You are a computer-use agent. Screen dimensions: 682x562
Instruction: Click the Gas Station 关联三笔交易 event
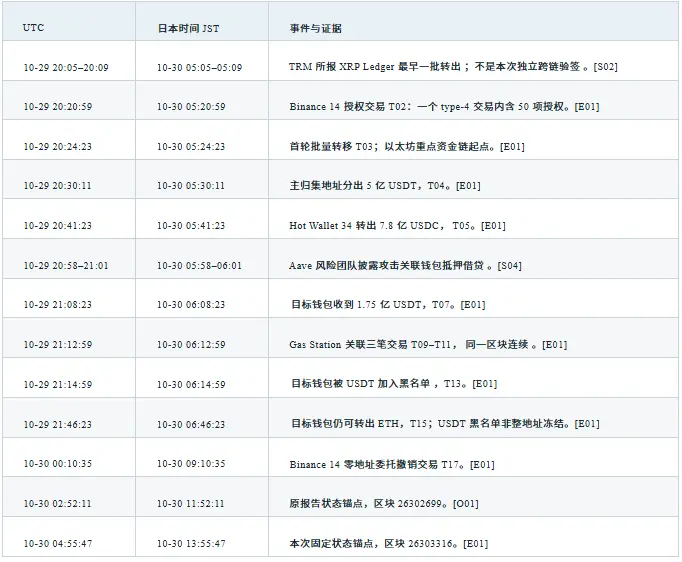(x=428, y=345)
